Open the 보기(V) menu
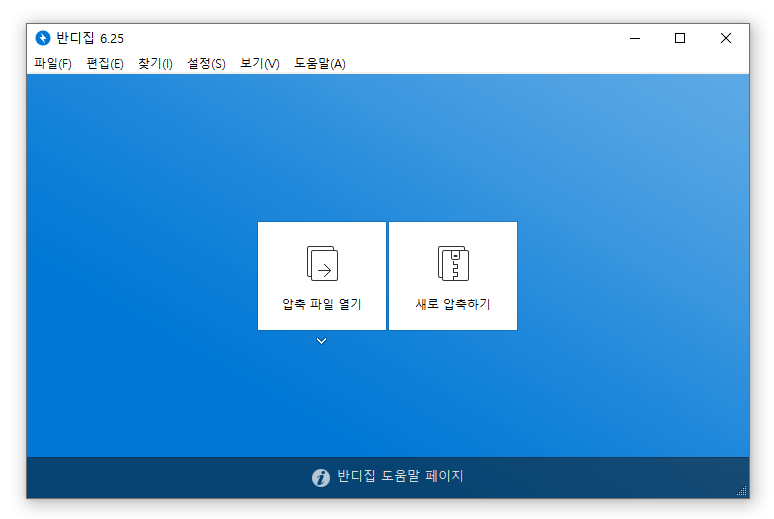This screenshot has height=519, width=774. pyautogui.click(x=260, y=64)
